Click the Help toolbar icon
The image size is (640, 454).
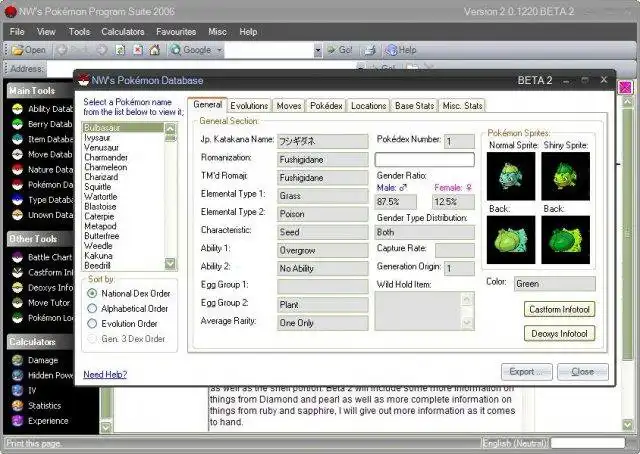tap(391, 50)
